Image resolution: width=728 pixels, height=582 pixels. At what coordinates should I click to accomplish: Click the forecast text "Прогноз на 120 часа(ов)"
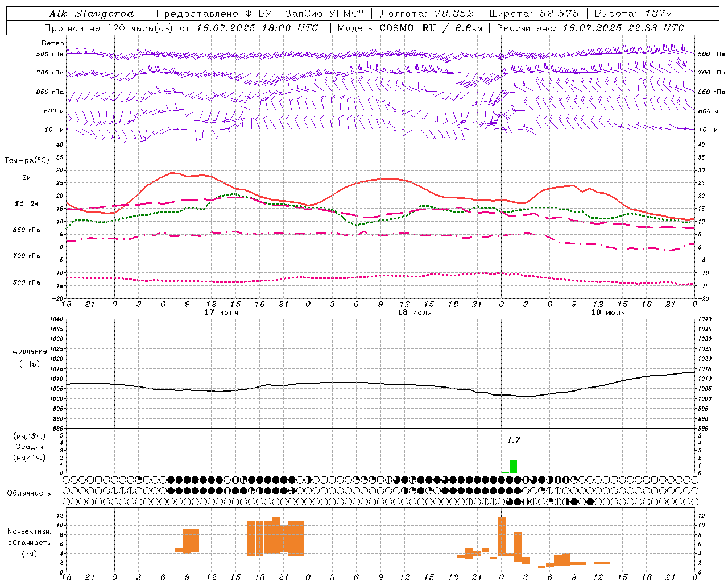[x=110, y=28]
